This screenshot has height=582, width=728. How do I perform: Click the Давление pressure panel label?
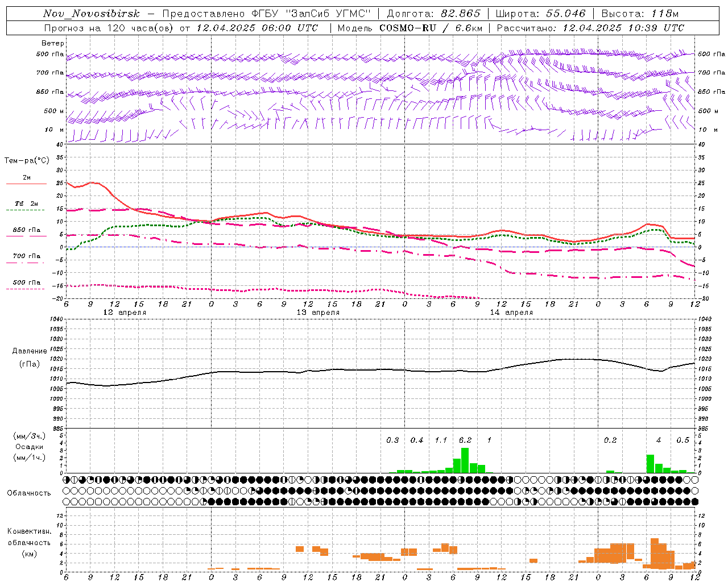[x=30, y=351]
